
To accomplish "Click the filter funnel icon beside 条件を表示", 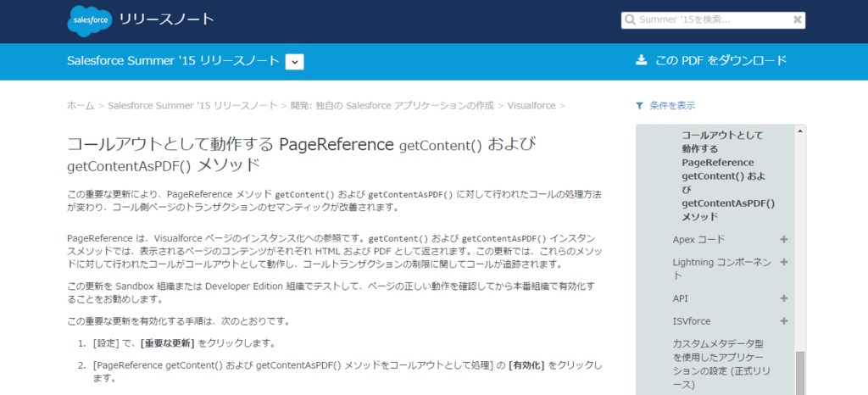I will [x=639, y=105].
